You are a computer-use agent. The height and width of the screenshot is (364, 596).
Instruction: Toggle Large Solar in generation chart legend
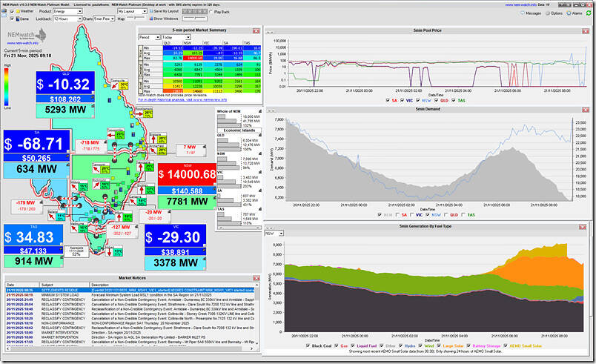click(x=439, y=345)
